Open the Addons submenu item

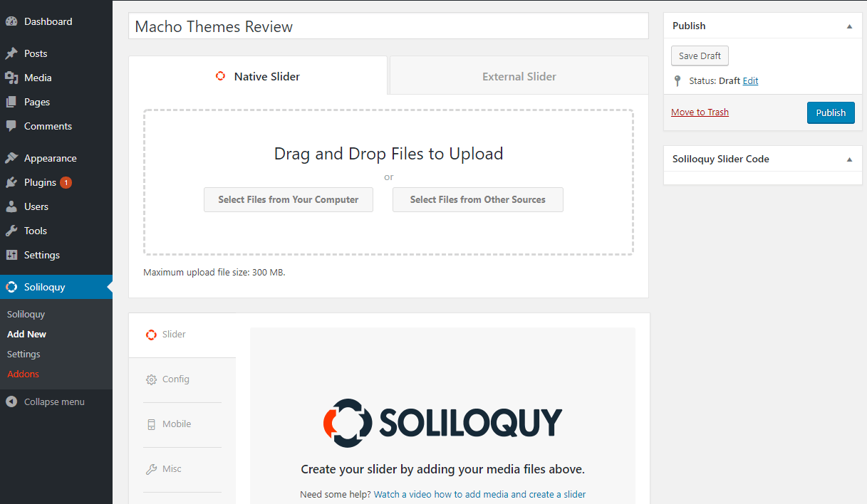[23, 374]
